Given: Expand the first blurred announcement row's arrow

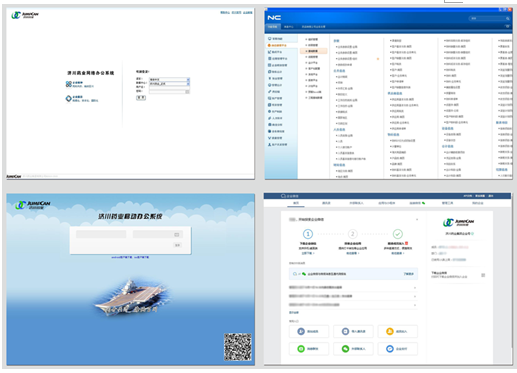Looking at the screenshot, I should point(415,288).
